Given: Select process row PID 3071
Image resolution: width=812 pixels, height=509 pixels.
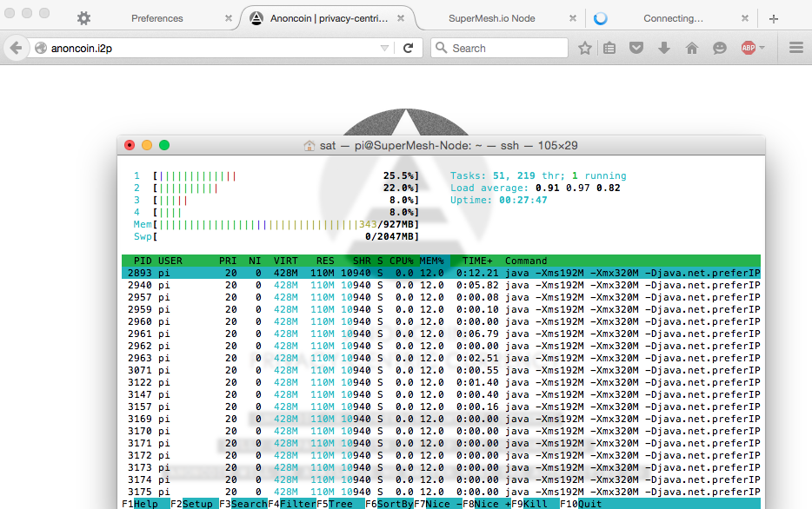Looking at the screenshot, I should click(442, 370).
